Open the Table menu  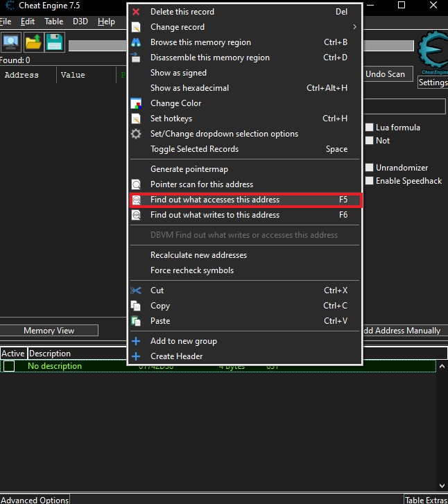coord(53,21)
